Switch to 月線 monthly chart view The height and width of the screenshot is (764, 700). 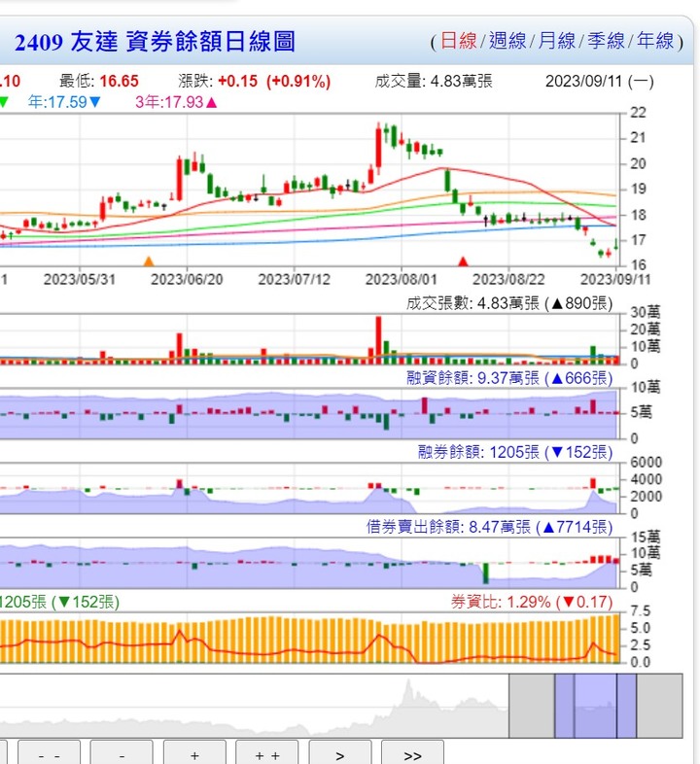[x=557, y=41]
